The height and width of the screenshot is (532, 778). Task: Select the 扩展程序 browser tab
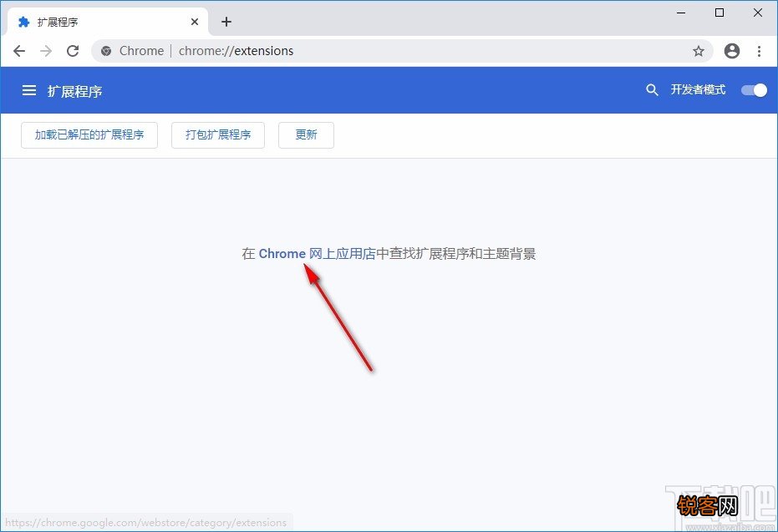(107, 22)
